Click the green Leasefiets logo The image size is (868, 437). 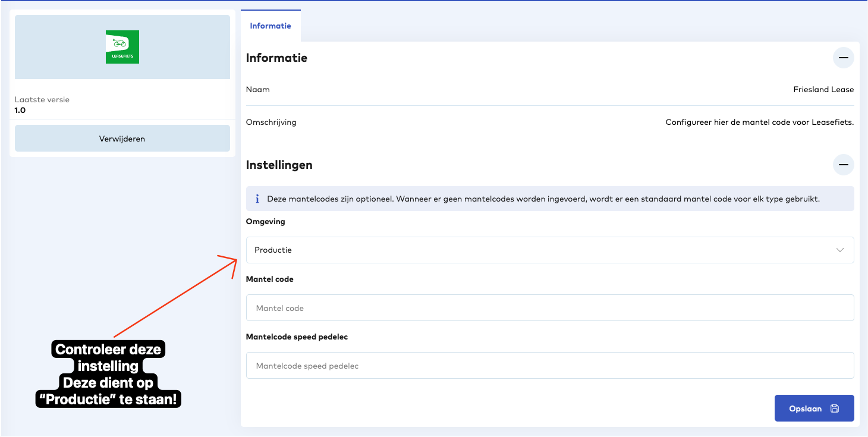122,47
